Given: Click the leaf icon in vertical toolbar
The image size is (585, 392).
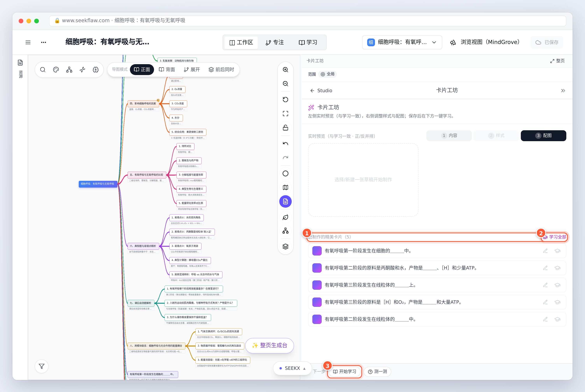Looking at the screenshot, I should [285, 217].
